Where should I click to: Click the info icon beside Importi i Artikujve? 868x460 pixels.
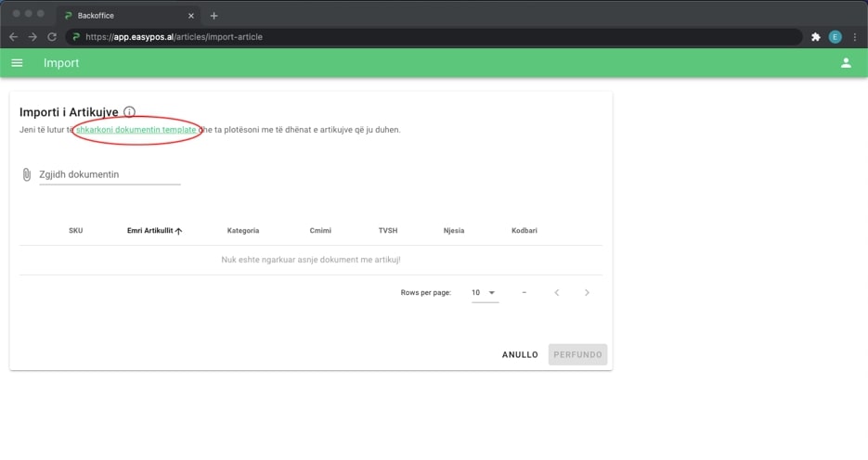coord(129,112)
